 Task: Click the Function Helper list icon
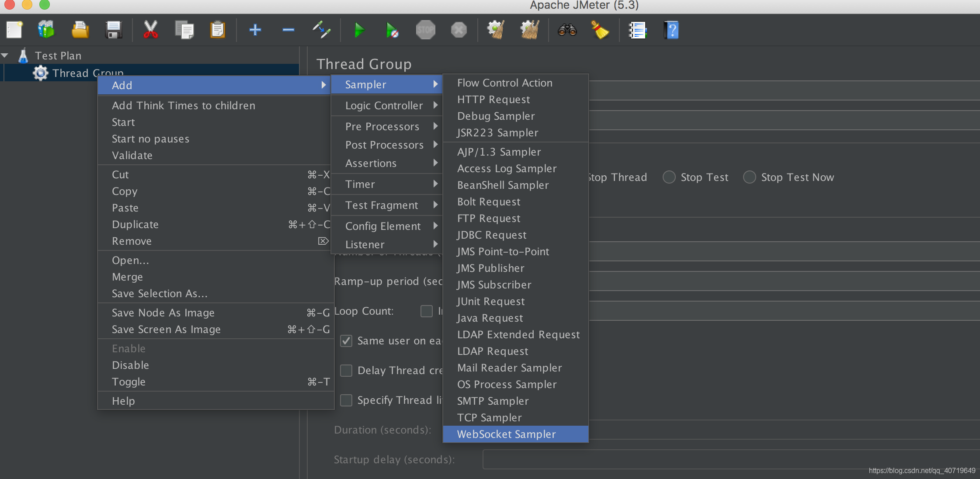(637, 30)
